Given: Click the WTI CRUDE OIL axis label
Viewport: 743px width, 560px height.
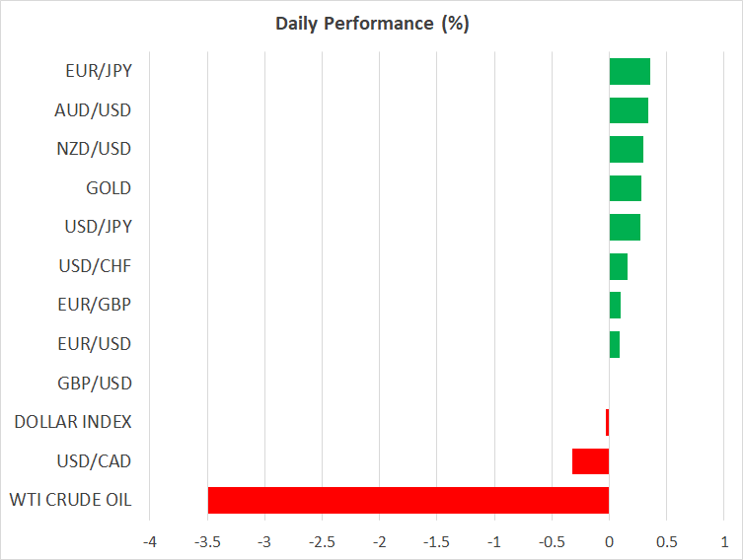Looking at the screenshot, I should (70, 500).
